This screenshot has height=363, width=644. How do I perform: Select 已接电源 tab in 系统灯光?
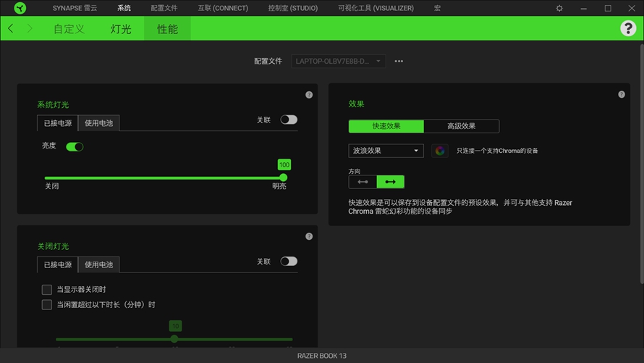click(57, 123)
